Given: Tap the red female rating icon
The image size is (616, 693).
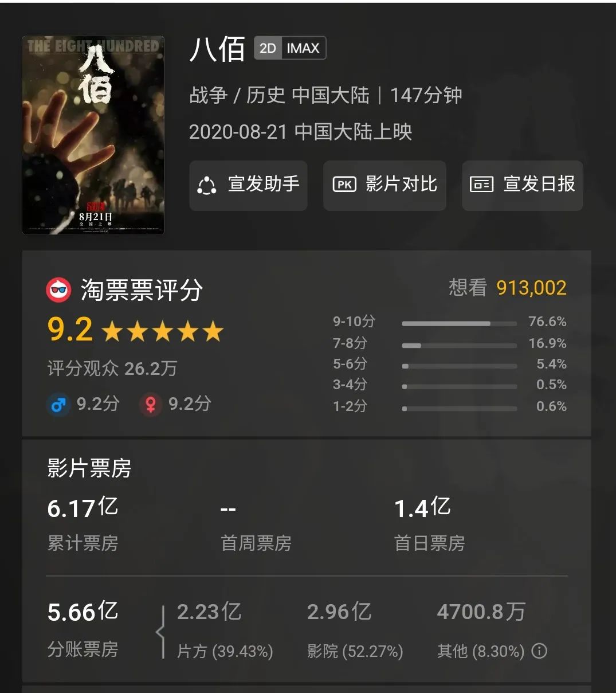Looking at the screenshot, I should click(x=150, y=405).
